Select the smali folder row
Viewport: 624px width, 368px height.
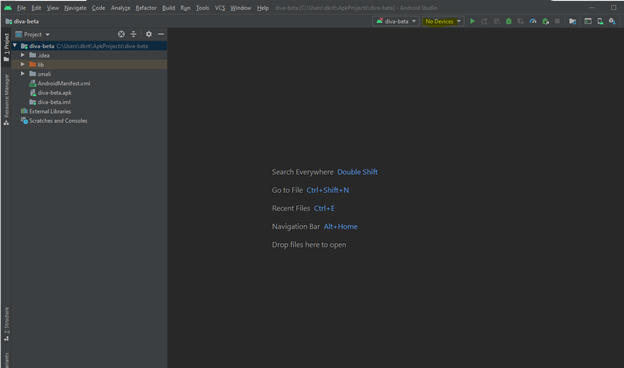(x=90, y=74)
